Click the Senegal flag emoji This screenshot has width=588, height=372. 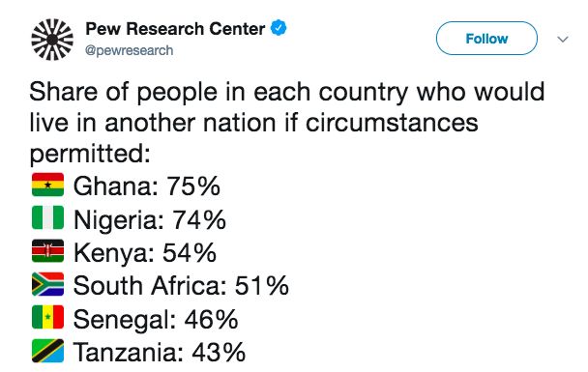[47, 317]
